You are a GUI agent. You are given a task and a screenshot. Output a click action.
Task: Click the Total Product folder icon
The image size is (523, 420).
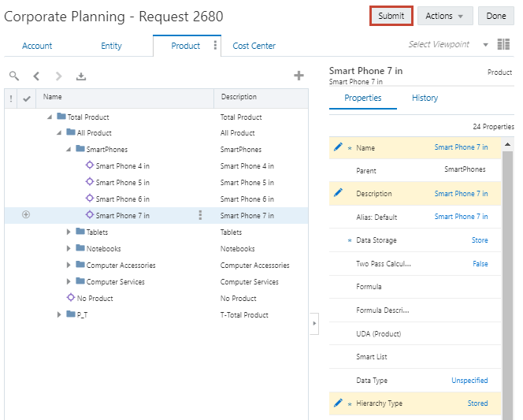61,116
